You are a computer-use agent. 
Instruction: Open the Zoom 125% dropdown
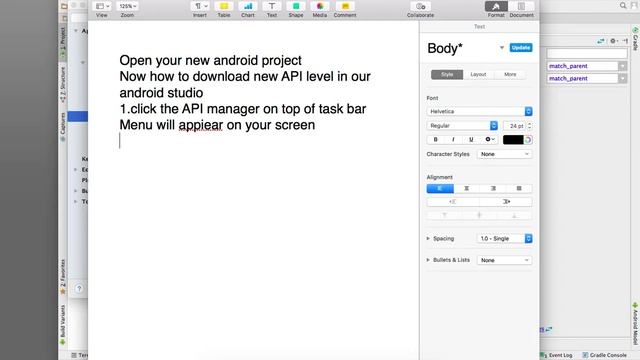pyautogui.click(x=127, y=7)
